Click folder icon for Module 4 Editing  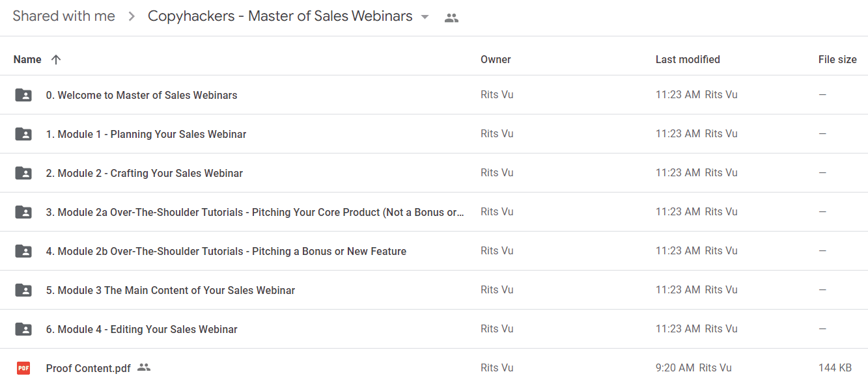(23, 329)
